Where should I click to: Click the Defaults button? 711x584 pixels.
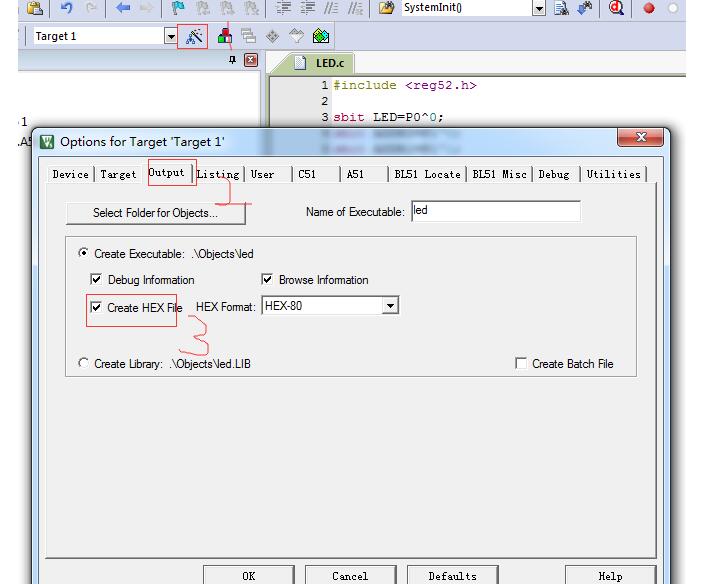(x=453, y=575)
